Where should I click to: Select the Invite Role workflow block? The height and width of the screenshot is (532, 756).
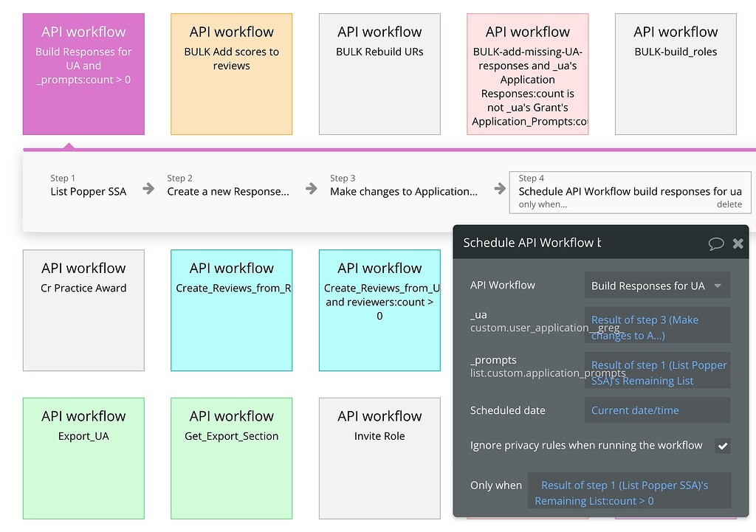point(379,457)
